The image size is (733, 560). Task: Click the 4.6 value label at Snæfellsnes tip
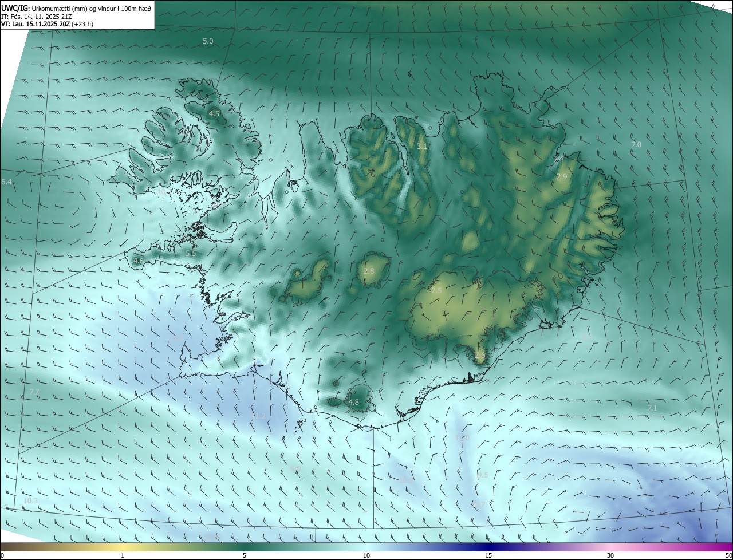[138, 261]
